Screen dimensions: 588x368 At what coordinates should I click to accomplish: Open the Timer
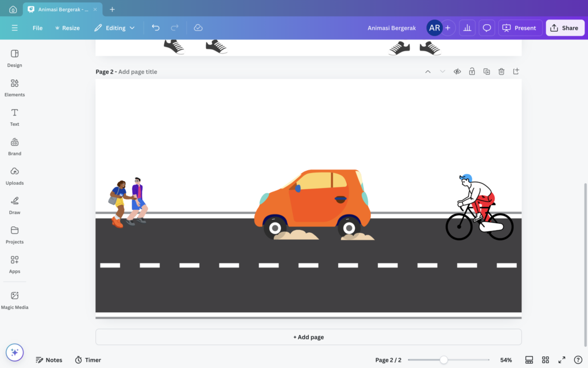(x=88, y=360)
